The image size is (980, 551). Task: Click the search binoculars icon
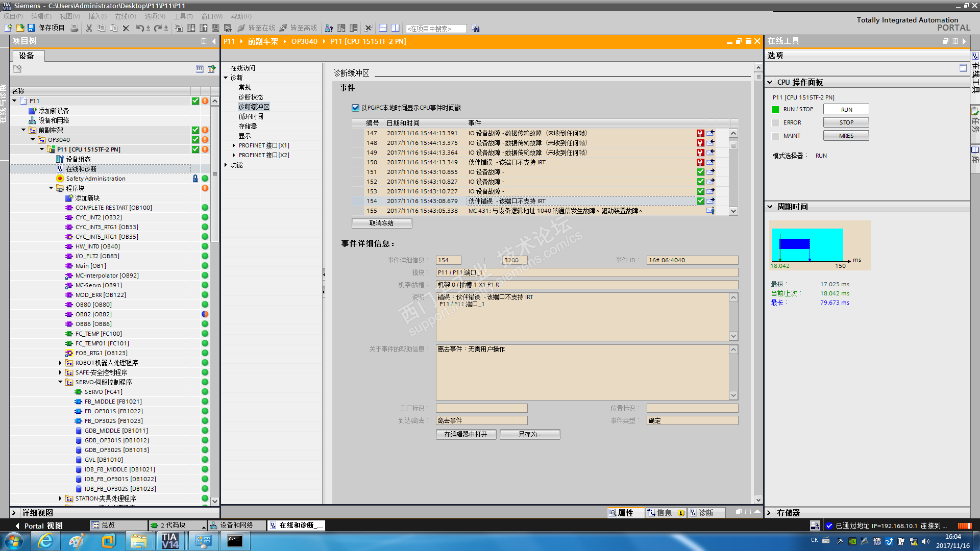pyautogui.click(x=476, y=29)
